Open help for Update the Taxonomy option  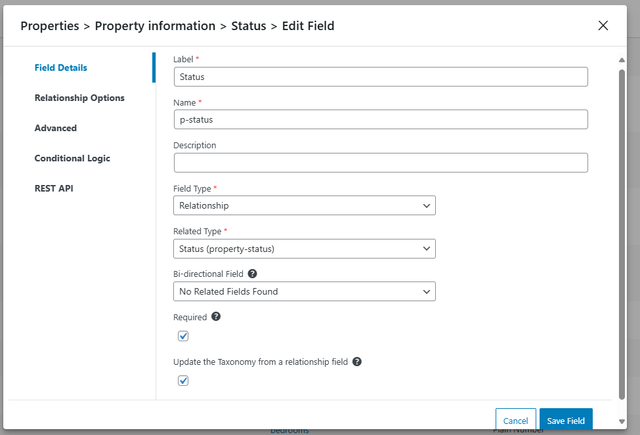click(x=357, y=362)
